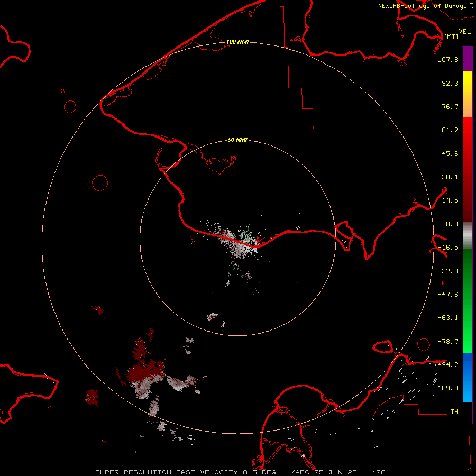Click the 92.3 value on velocity scale
476x476 pixels.
[450, 83]
